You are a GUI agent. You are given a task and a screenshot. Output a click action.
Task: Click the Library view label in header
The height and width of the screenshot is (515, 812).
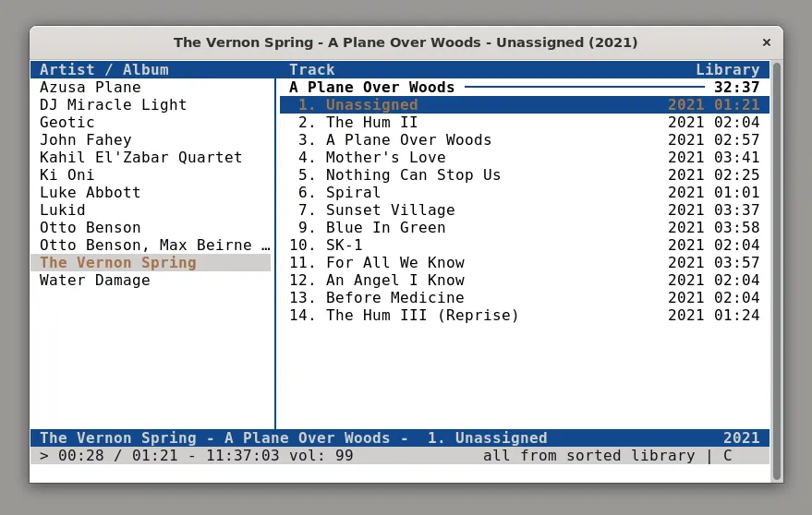coord(727,70)
